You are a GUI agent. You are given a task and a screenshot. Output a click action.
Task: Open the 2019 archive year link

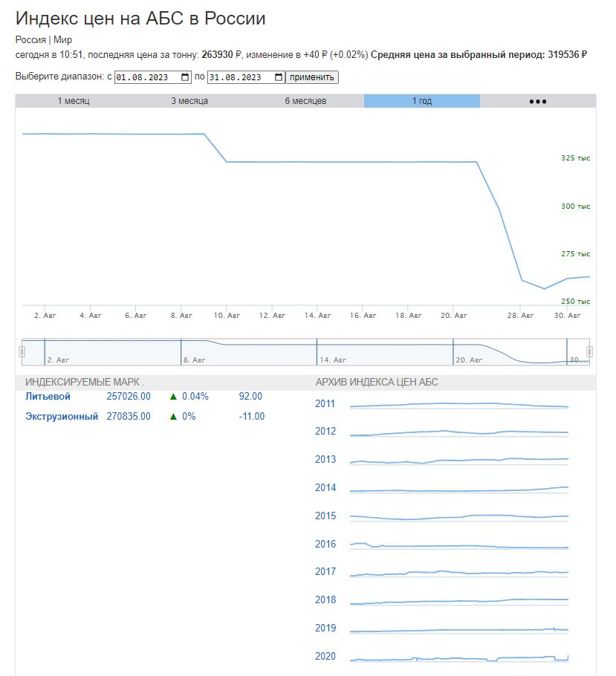click(325, 628)
